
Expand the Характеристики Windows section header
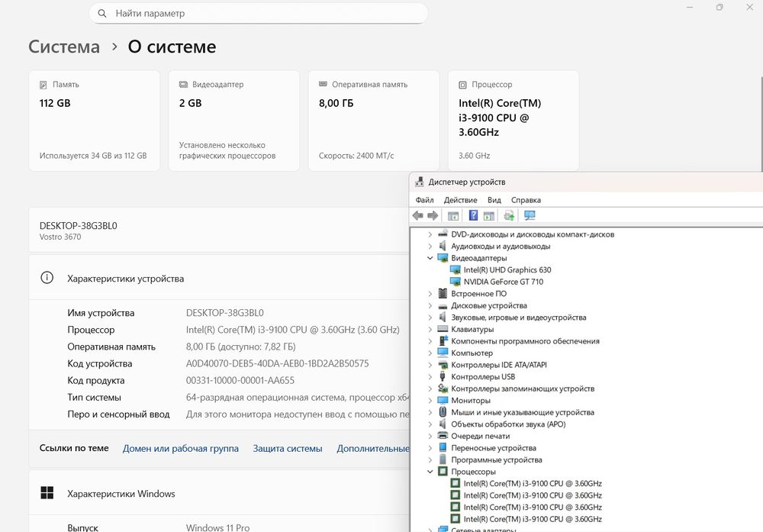point(219,493)
